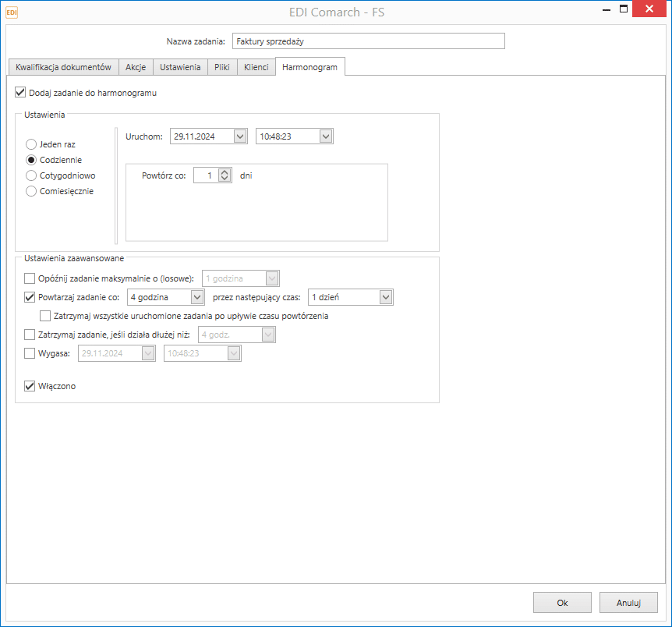Enable Zatrzymaj wszystkie uruchomione zadania checkbox
The height and width of the screenshot is (627, 672).
45,316
